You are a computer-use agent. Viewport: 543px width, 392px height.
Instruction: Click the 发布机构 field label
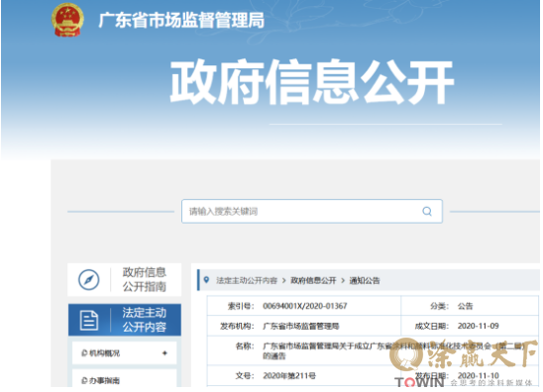pyautogui.click(x=237, y=326)
